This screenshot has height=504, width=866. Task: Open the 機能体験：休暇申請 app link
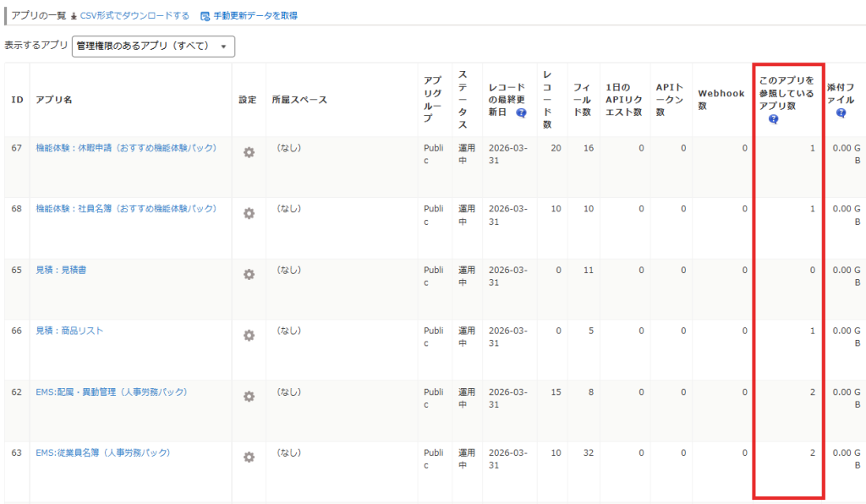pos(126,148)
